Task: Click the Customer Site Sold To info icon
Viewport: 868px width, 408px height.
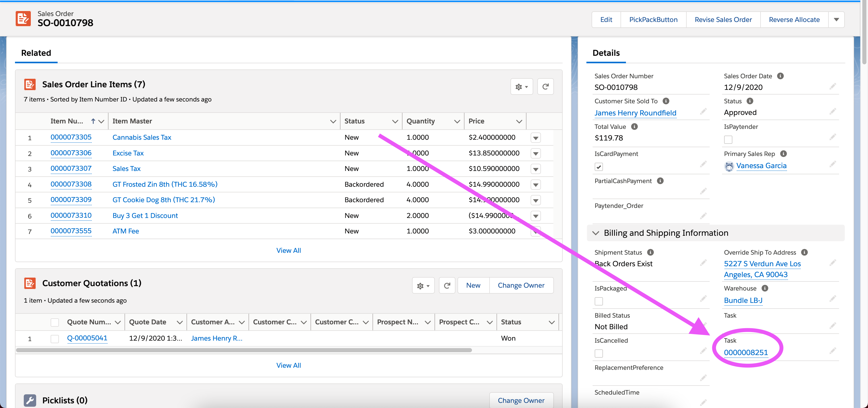Action: coord(666,101)
